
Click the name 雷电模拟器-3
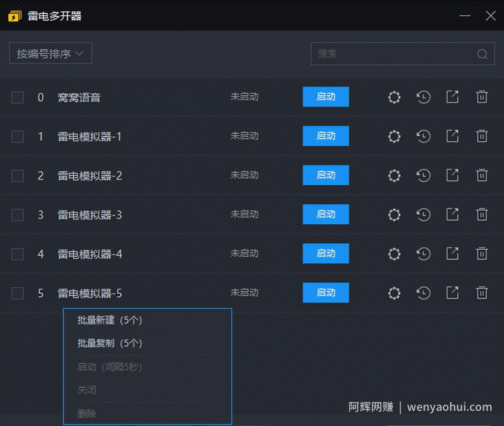[89, 215]
